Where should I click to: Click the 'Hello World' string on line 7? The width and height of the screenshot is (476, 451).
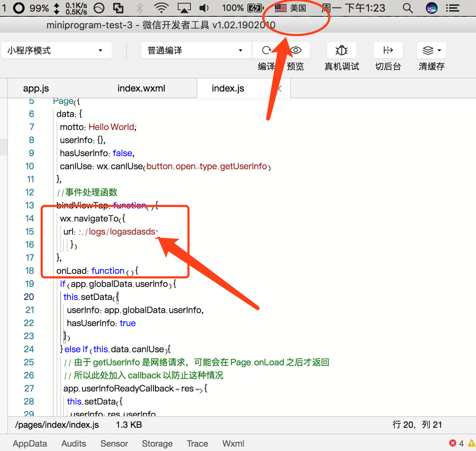tap(112, 127)
